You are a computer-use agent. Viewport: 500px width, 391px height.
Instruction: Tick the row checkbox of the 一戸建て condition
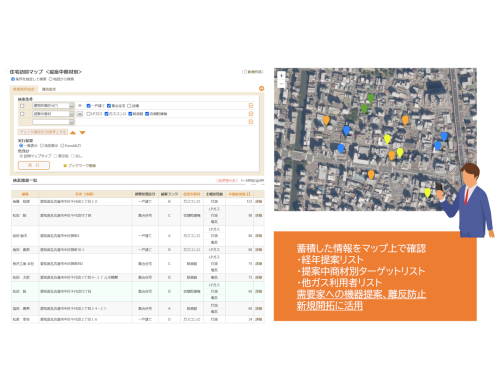pyautogui.click(x=22, y=106)
